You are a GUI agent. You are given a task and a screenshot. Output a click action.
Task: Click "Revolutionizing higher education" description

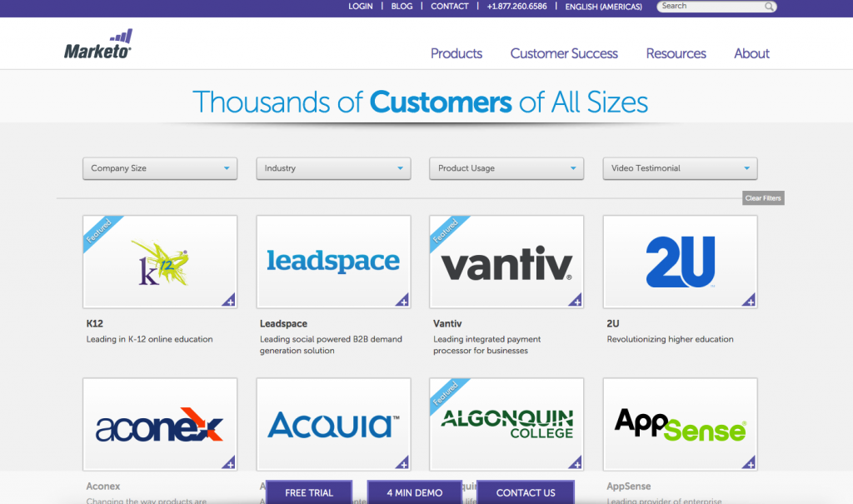click(671, 339)
